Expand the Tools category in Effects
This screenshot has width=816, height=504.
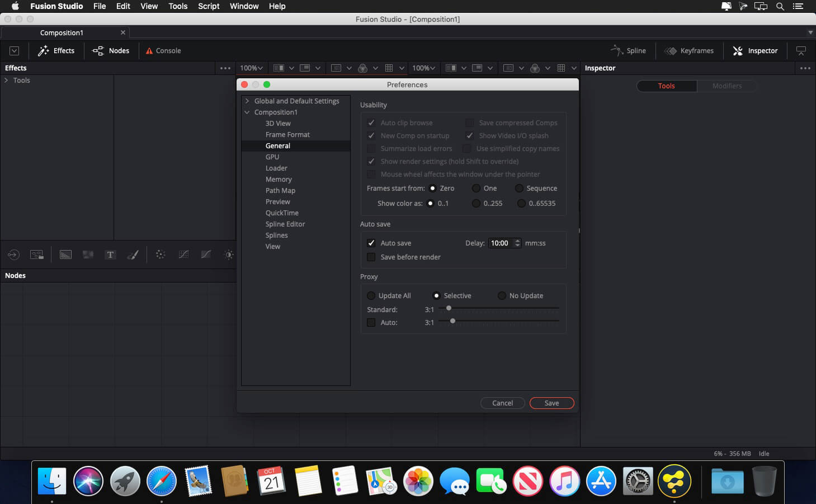[x=6, y=81]
